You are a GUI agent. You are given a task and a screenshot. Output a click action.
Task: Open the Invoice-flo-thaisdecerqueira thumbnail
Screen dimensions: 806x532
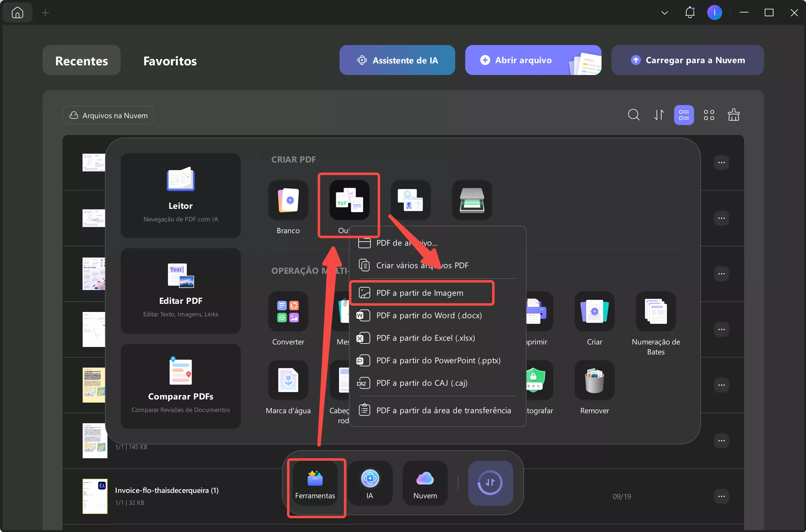[x=94, y=496]
